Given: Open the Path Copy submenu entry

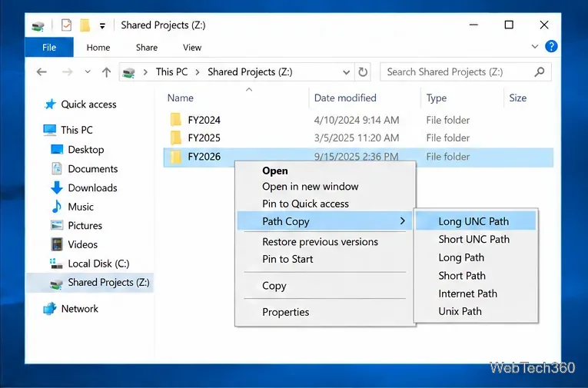Looking at the screenshot, I should tap(325, 221).
